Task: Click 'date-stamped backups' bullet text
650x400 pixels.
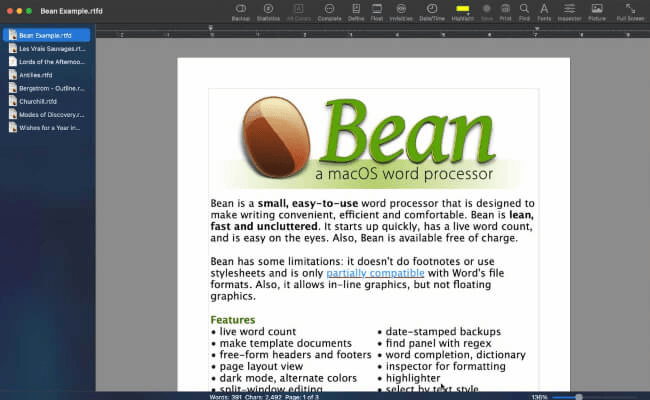Action: 443,332
